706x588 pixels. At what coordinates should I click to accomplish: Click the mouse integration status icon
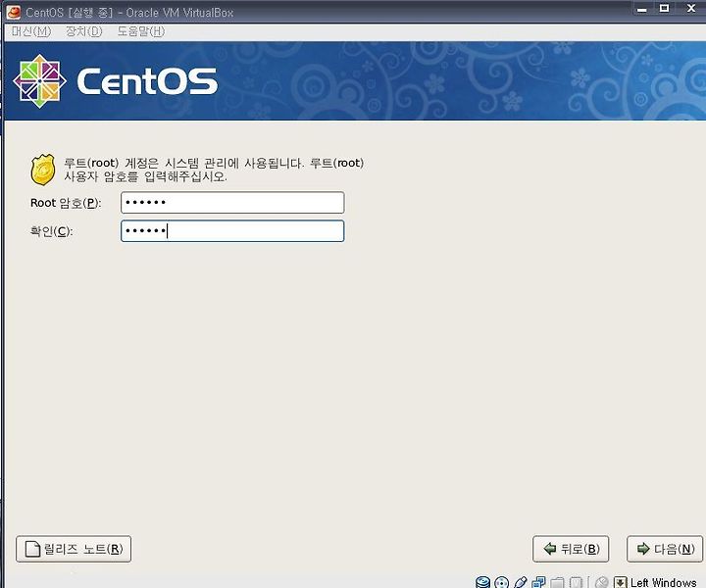(602, 582)
